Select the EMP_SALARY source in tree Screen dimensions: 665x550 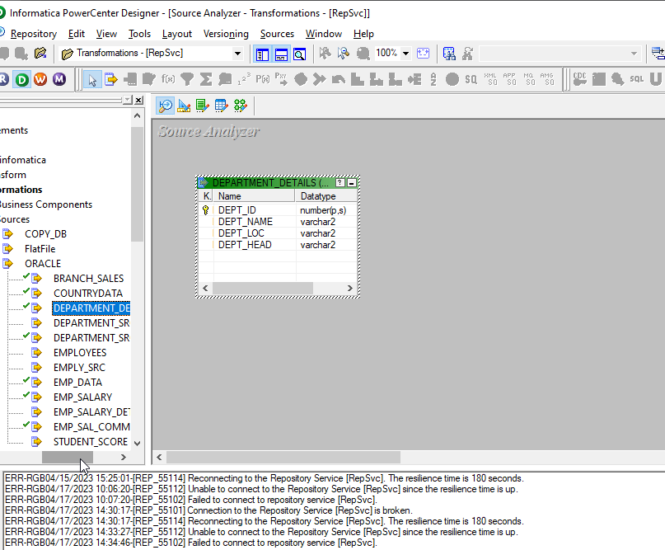coord(83,397)
